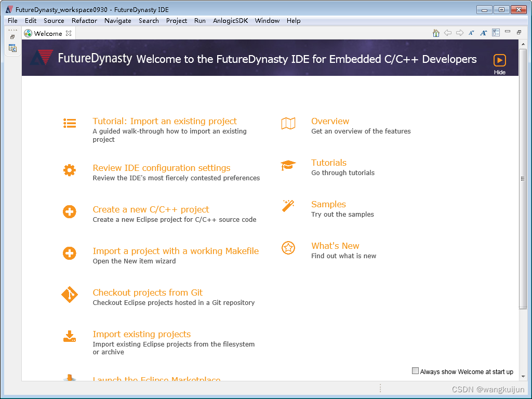
Task: Open the Search menu
Action: pos(149,21)
